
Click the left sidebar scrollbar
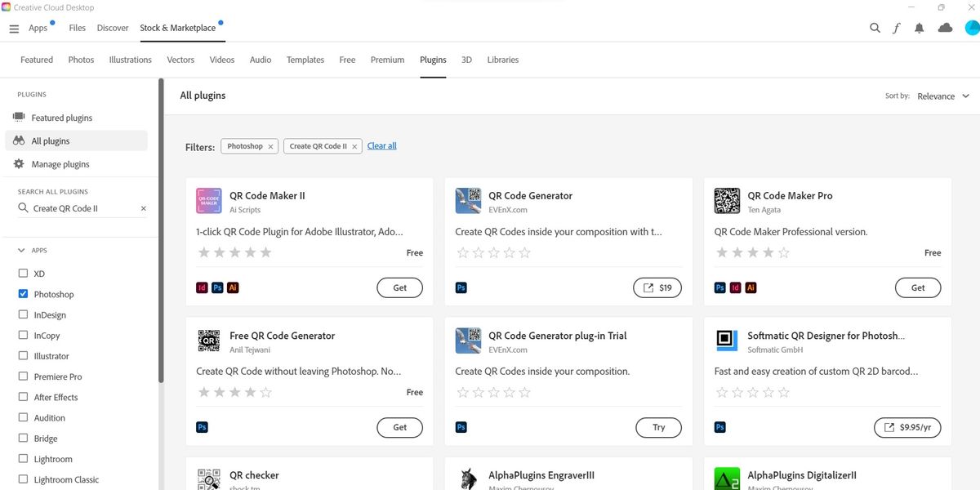point(161,230)
